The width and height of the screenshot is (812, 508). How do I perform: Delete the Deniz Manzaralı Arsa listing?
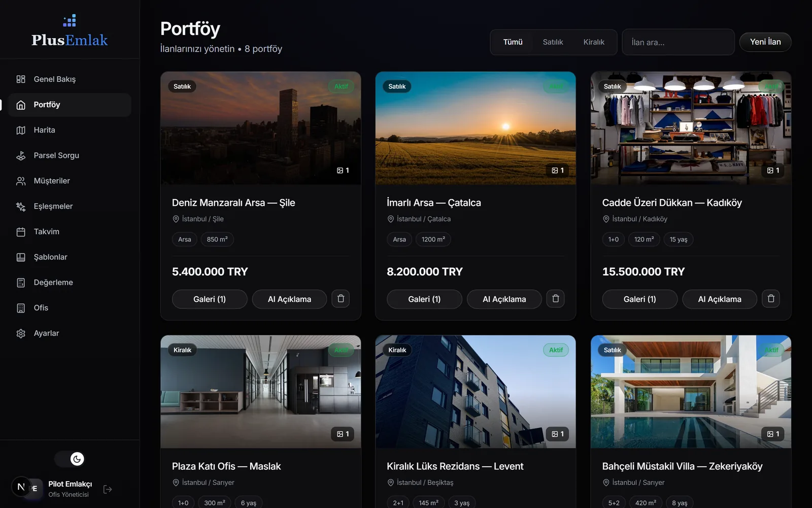pyautogui.click(x=341, y=299)
